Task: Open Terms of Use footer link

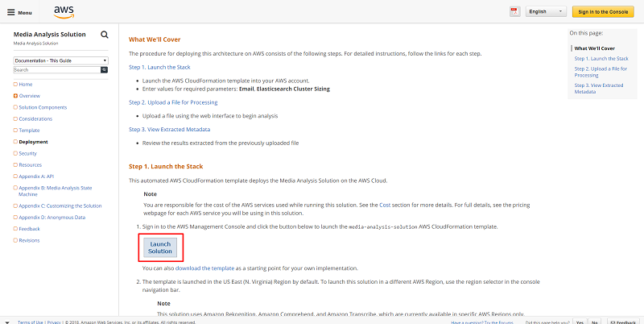Action: (x=31, y=322)
